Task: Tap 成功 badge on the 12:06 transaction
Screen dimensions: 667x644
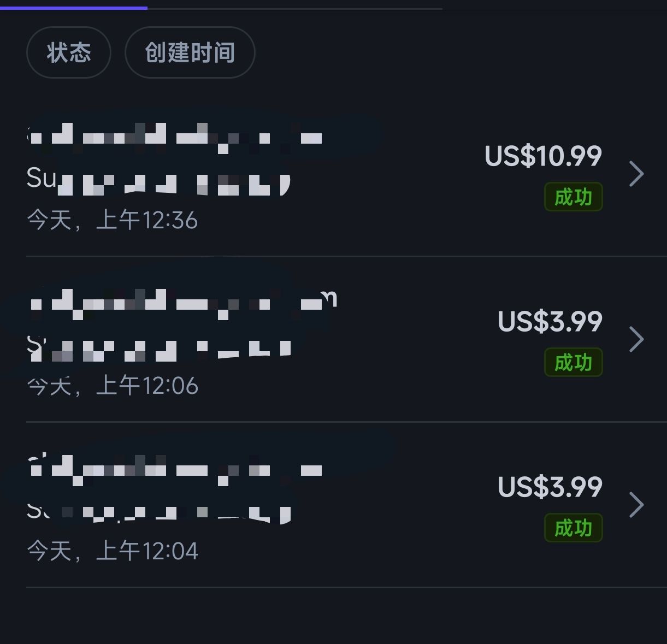Action: point(573,362)
